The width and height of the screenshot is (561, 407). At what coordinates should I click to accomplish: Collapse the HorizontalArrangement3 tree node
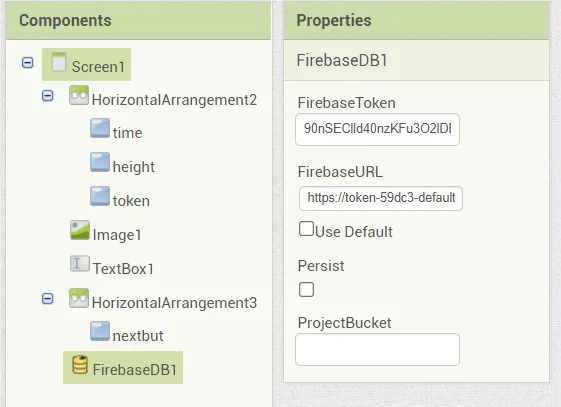pyautogui.click(x=48, y=299)
